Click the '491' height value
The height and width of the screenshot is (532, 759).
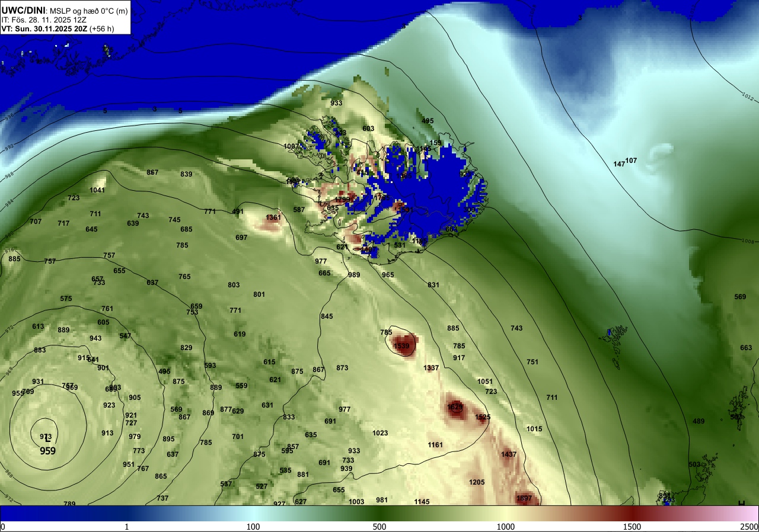pyautogui.click(x=238, y=211)
